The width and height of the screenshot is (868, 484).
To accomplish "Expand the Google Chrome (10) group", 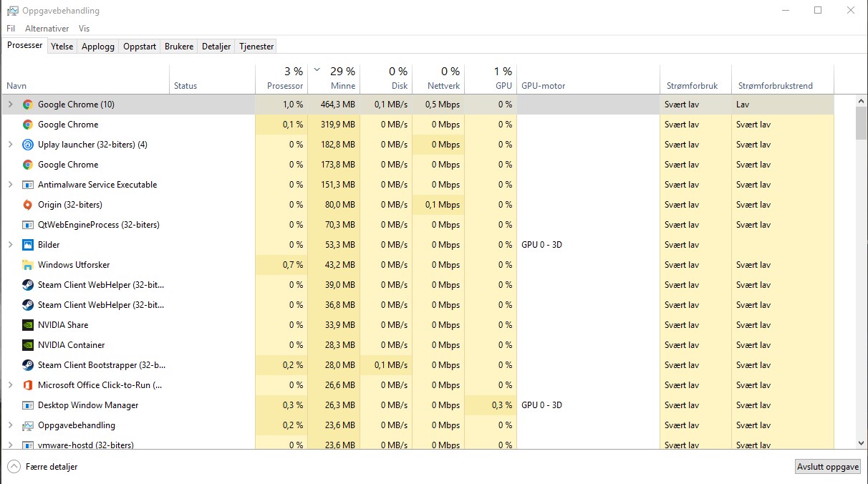I will tap(10, 105).
